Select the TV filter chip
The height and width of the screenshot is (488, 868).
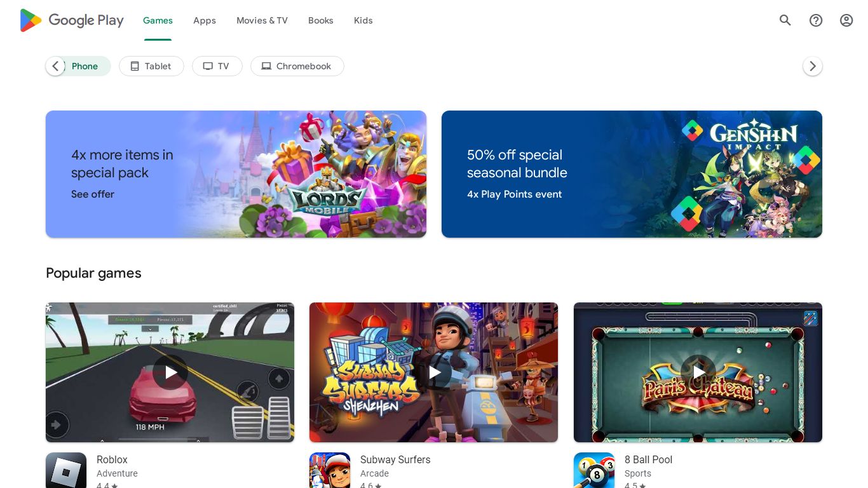pyautogui.click(x=217, y=66)
